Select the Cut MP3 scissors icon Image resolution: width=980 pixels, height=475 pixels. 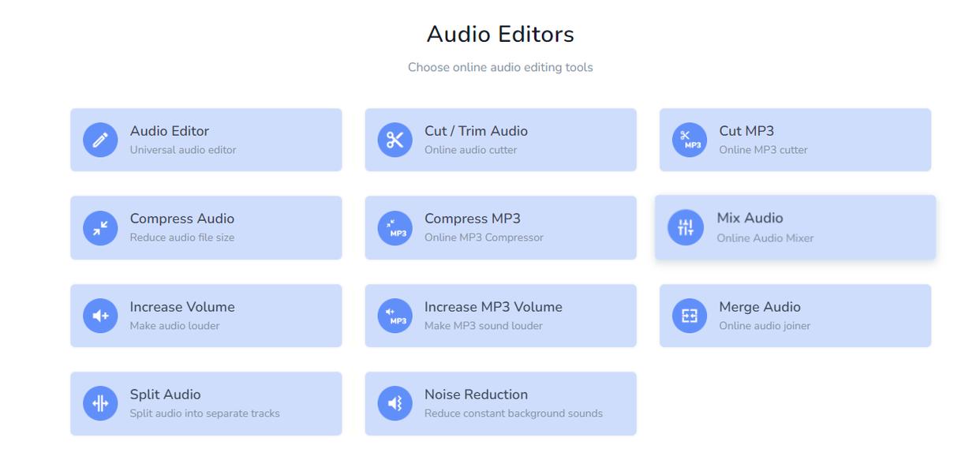[x=689, y=140]
